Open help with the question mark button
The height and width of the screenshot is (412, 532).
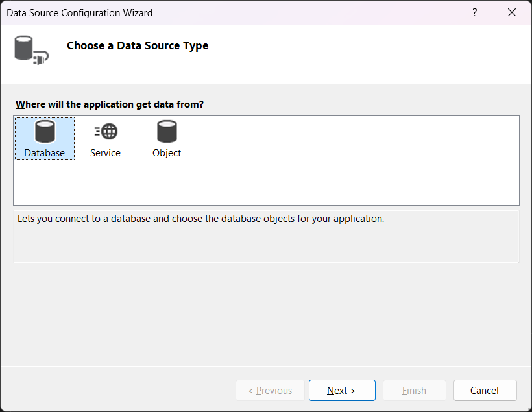[474, 12]
